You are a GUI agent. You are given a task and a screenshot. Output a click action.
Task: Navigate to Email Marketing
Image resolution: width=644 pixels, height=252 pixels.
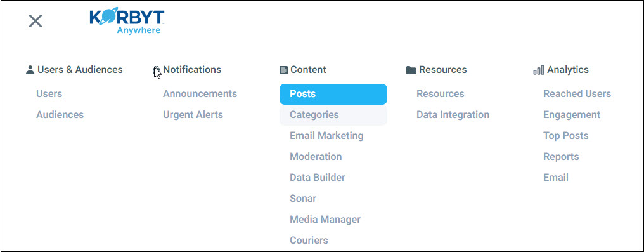point(326,136)
